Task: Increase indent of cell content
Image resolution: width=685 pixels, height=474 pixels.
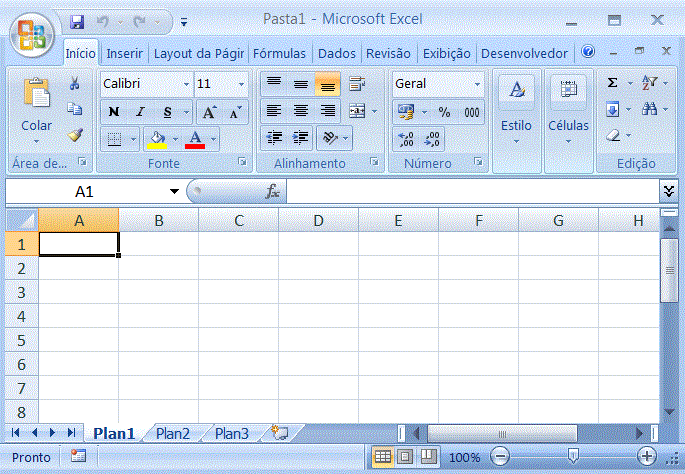Action: 300,138
